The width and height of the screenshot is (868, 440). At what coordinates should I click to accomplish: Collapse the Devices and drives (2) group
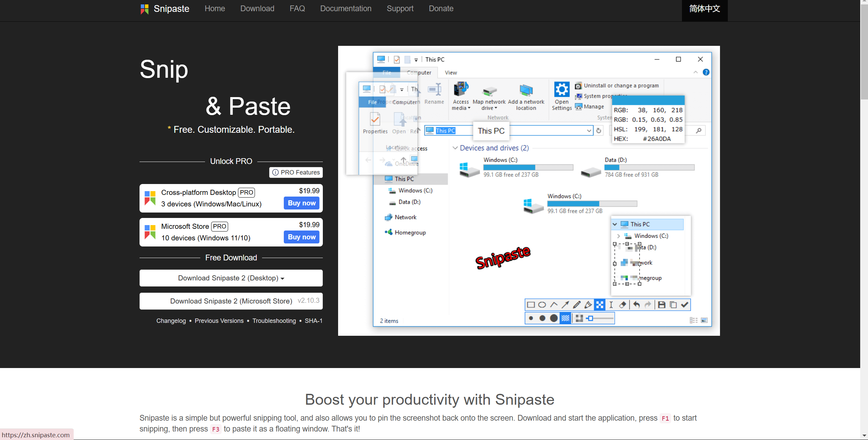point(455,148)
